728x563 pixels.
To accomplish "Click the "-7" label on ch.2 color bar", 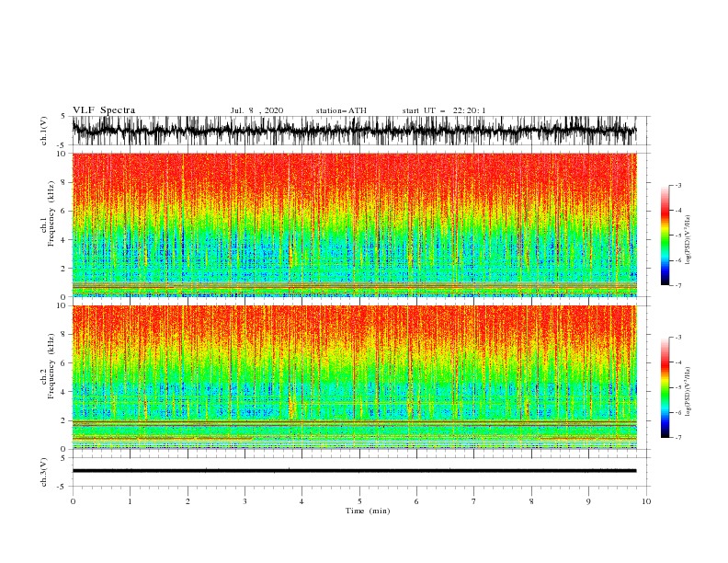I will 678,438.
